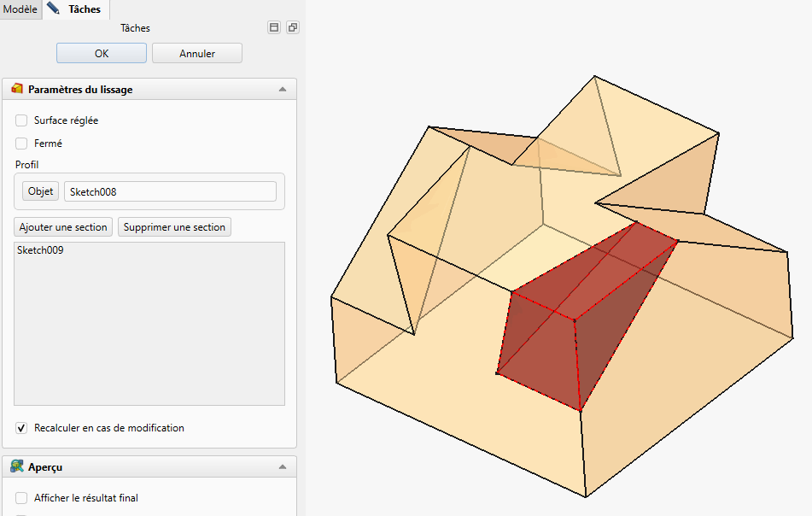Image resolution: width=812 pixels, height=516 pixels.
Task: Click the loft icon beside Paramètres du lissage
Action: point(17,89)
